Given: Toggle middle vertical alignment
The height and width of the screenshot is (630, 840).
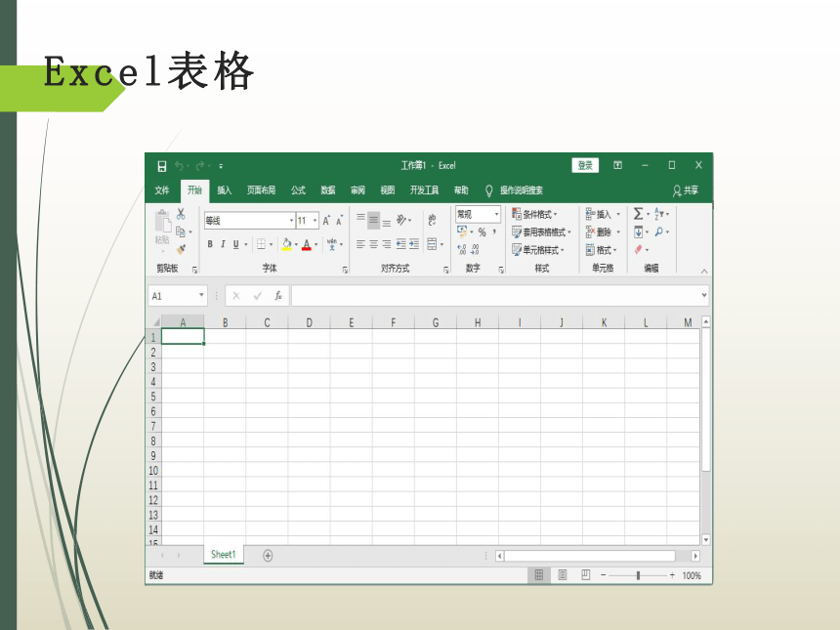Looking at the screenshot, I should pyautogui.click(x=374, y=220).
